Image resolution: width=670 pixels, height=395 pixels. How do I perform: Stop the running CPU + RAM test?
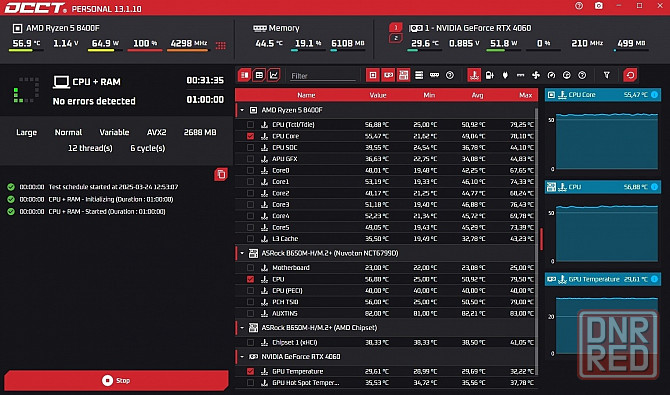tap(116, 380)
